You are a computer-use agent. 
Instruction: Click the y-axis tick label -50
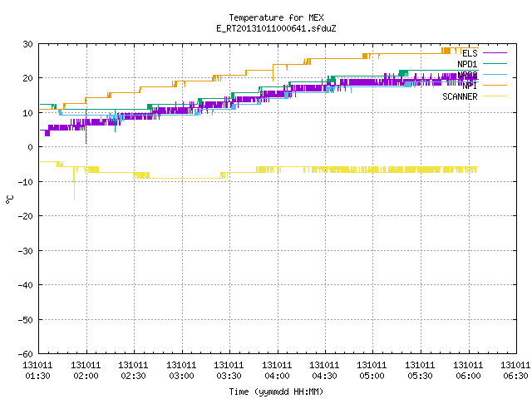pyautogui.click(x=26, y=320)
